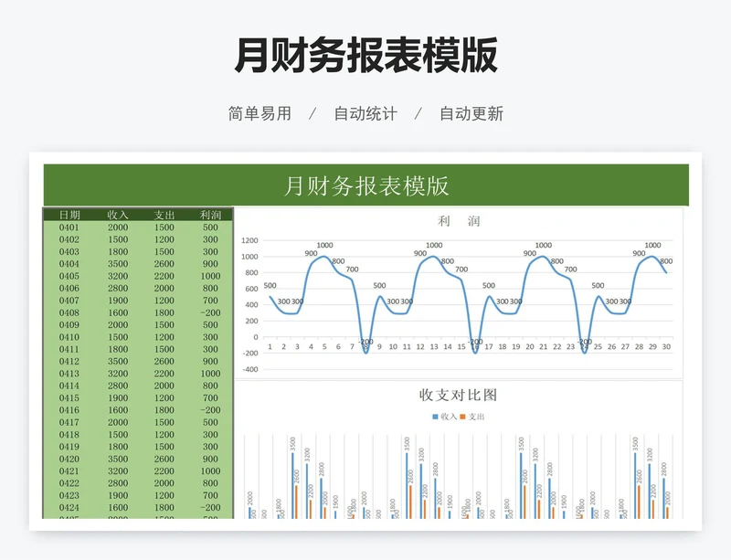
Task: Select 支出 value 2600 in row 0404
Action: click(164, 263)
